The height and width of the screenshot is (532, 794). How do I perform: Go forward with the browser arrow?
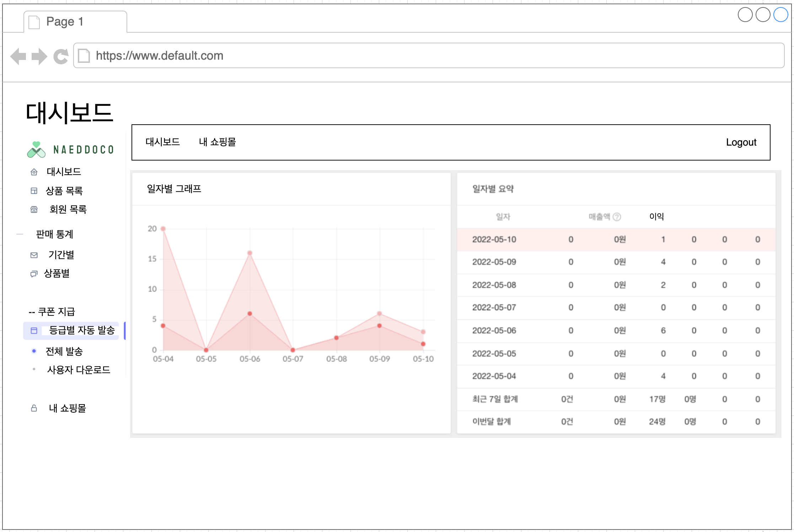pos(39,56)
